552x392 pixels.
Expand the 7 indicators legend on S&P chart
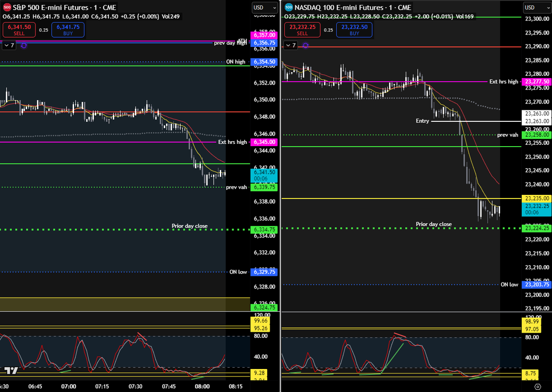(x=9, y=45)
